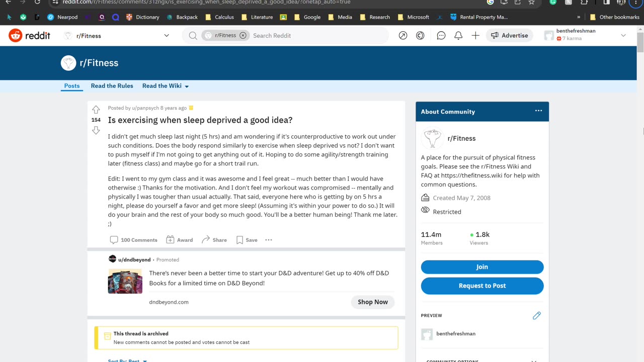
Task: Open the Popular arrow icon in header
Action: click(403, 36)
